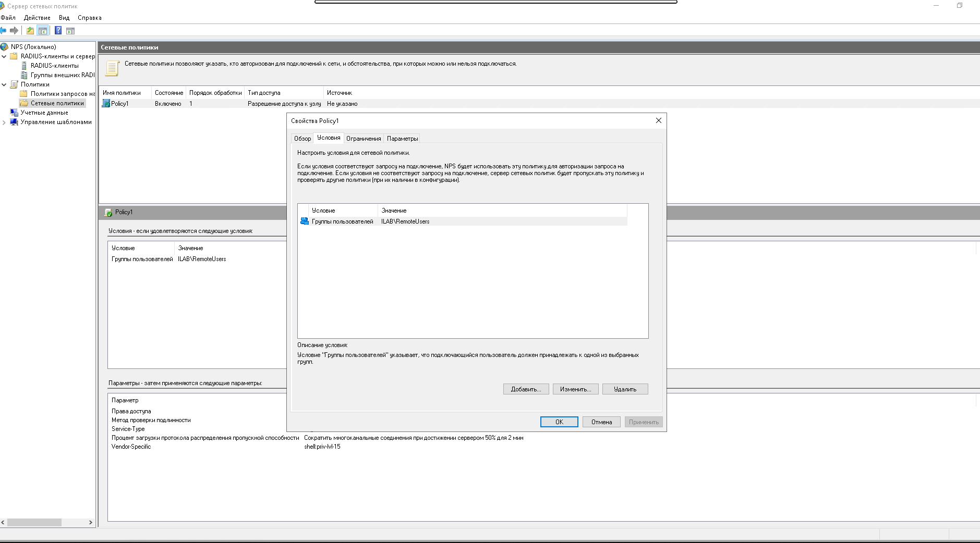Click the Удалить button
The width and height of the screenshot is (980, 543).
[x=625, y=389]
